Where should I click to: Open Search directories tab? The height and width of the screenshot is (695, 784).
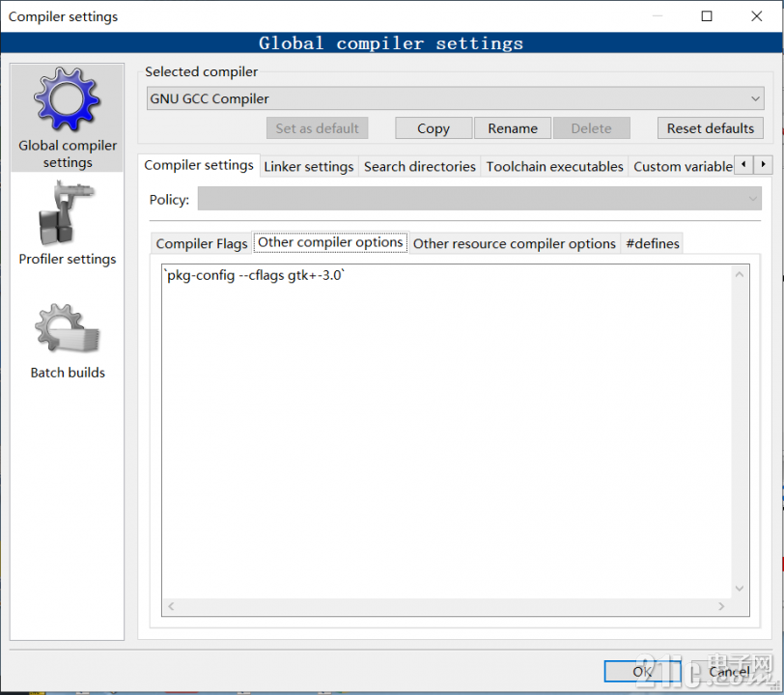pos(419,166)
